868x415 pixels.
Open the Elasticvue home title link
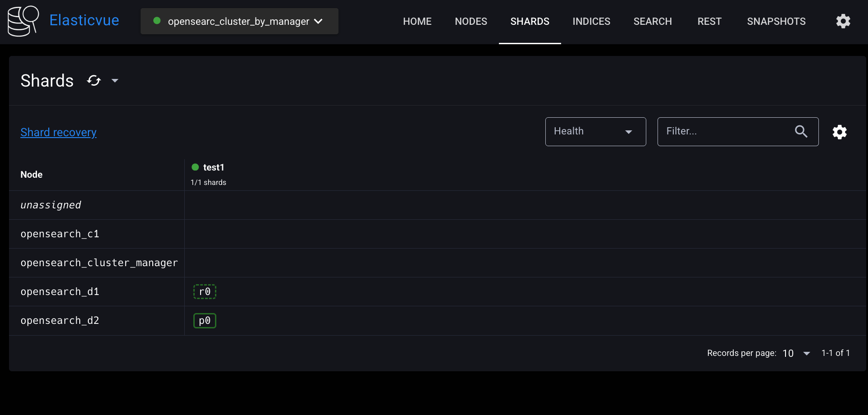[x=84, y=20]
